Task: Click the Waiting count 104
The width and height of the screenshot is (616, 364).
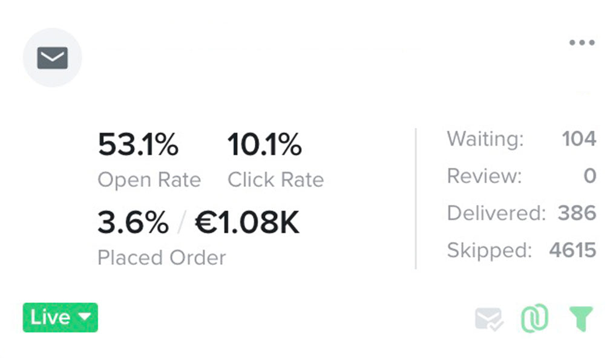Action: (578, 139)
